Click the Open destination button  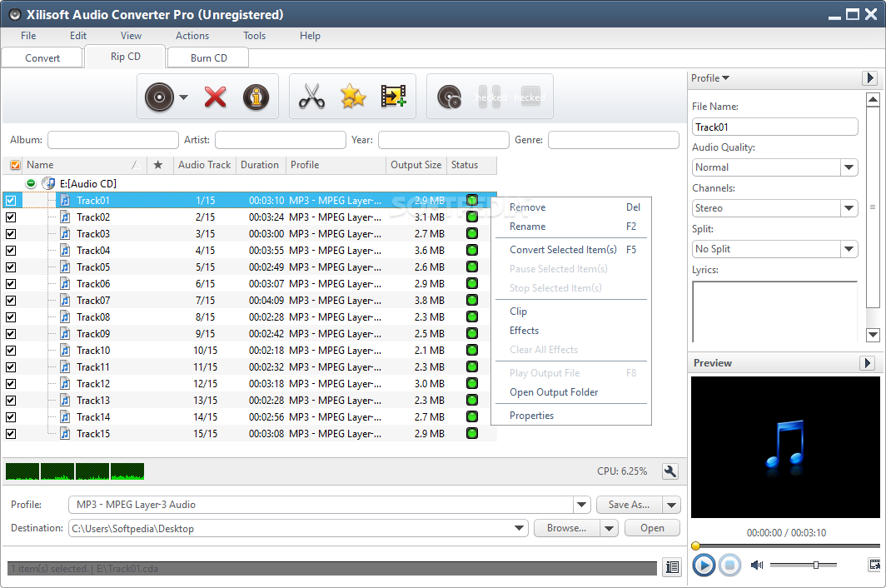[x=652, y=528]
